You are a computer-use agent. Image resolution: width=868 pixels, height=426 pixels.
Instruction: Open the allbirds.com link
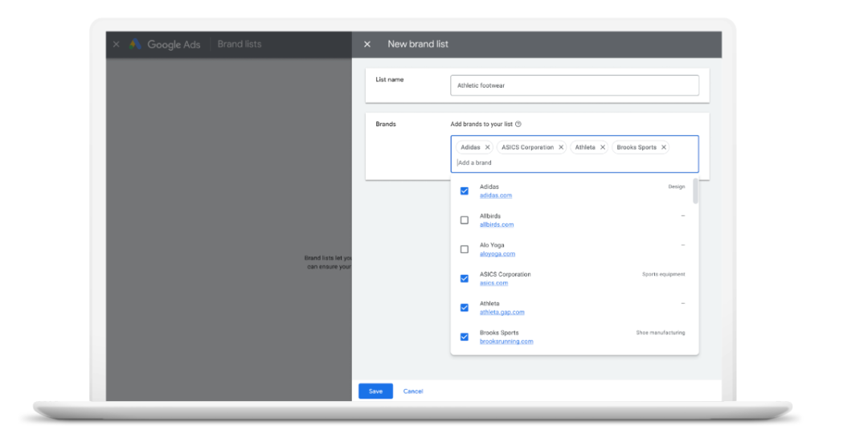pos(497,225)
